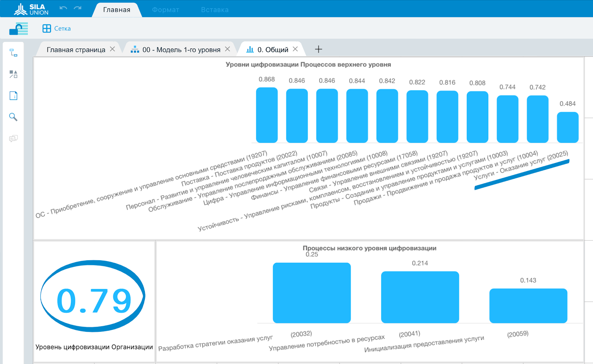Click the 0.484 bar in top chart
593x364 pixels.
point(567,127)
